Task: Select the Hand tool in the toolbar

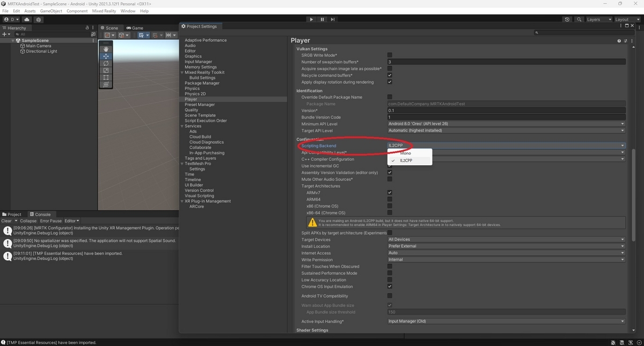Action: 106,49
